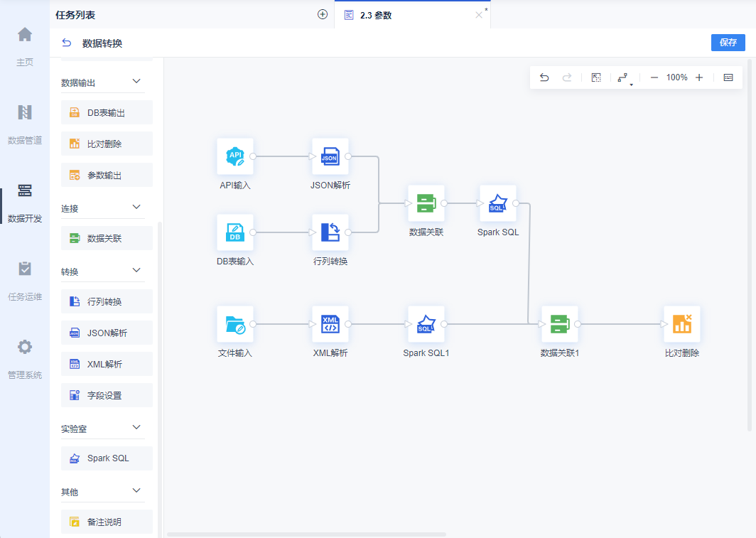This screenshot has width=756, height=538.
Task: Click the back arrow beside 数据转换
Action: click(67, 43)
